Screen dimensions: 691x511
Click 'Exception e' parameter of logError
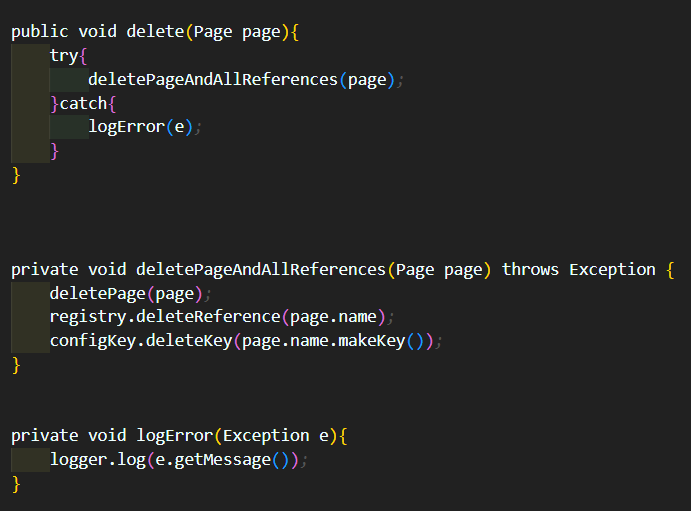(276, 436)
